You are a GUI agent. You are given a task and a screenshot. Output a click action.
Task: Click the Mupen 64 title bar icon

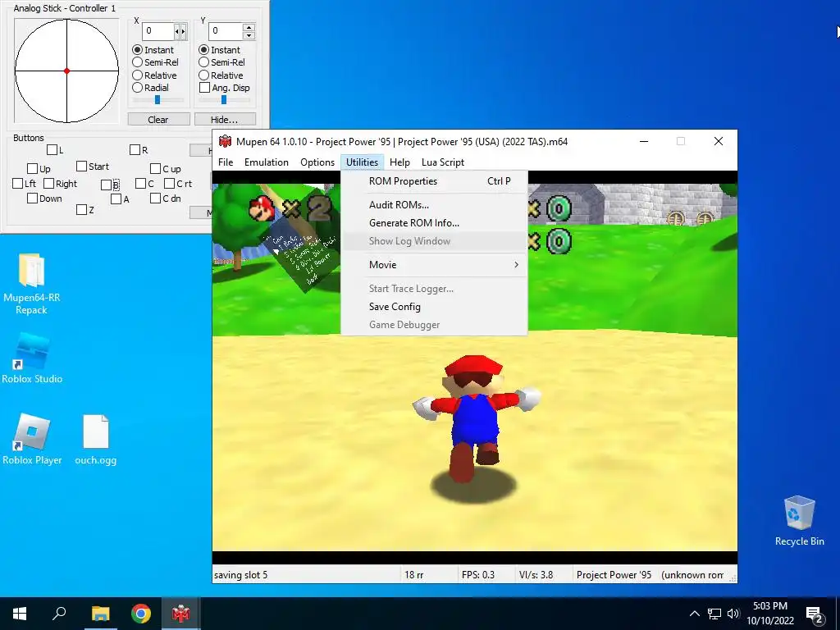click(x=225, y=141)
